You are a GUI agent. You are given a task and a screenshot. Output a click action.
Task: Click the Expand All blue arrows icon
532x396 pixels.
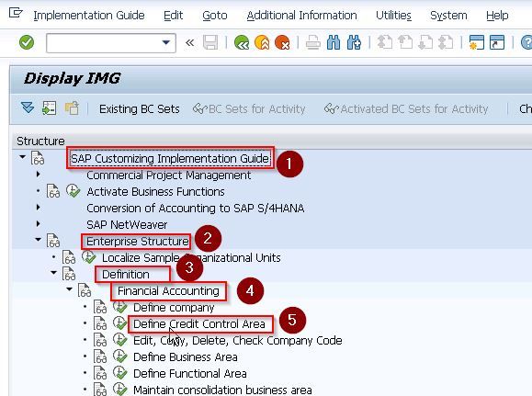point(28,108)
